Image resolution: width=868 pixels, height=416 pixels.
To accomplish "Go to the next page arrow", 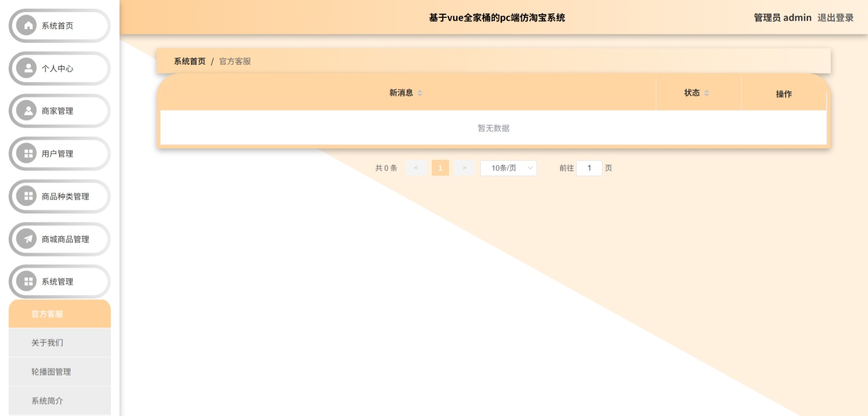I will [x=464, y=168].
